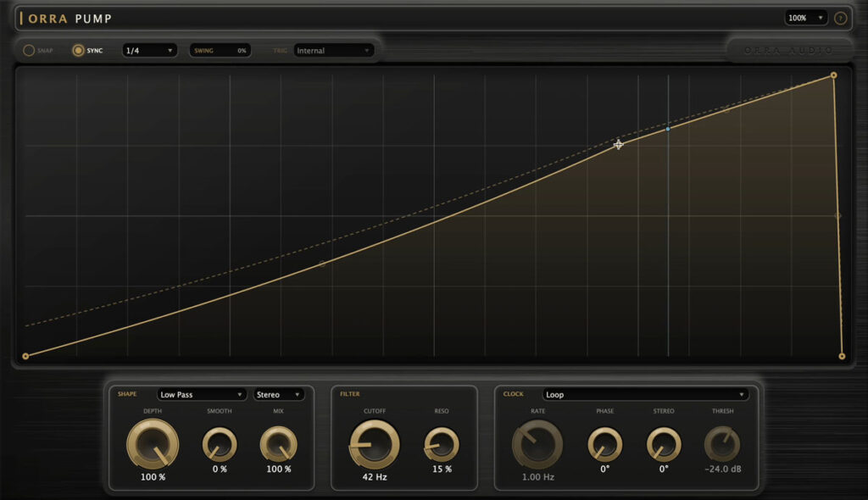The height and width of the screenshot is (500, 868).
Task: Click the TRIG label
Action: click(280, 50)
